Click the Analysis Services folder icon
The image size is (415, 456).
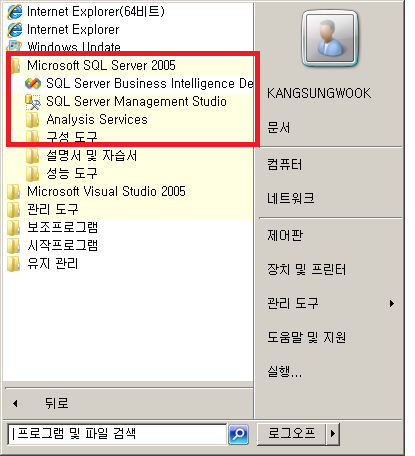(x=33, y=120)
